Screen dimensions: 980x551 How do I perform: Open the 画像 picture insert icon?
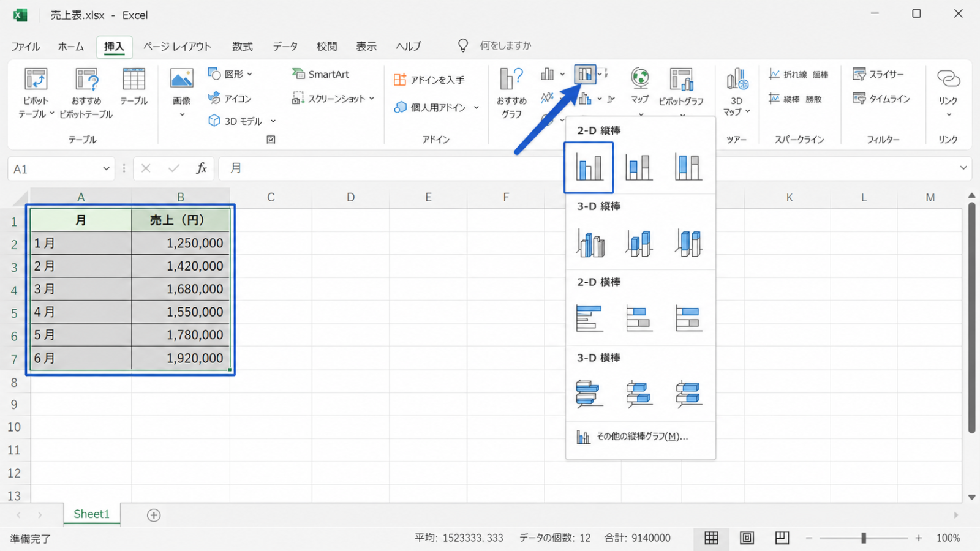182,78
